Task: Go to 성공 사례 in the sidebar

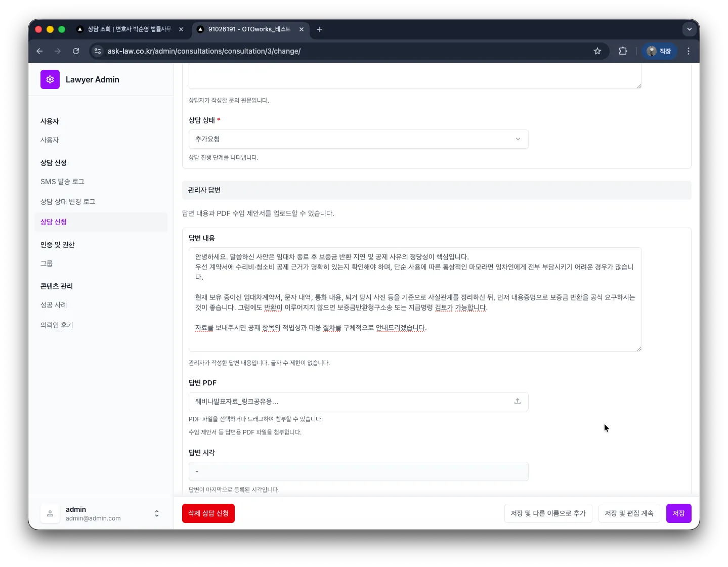Action: [x=53, y=304]
